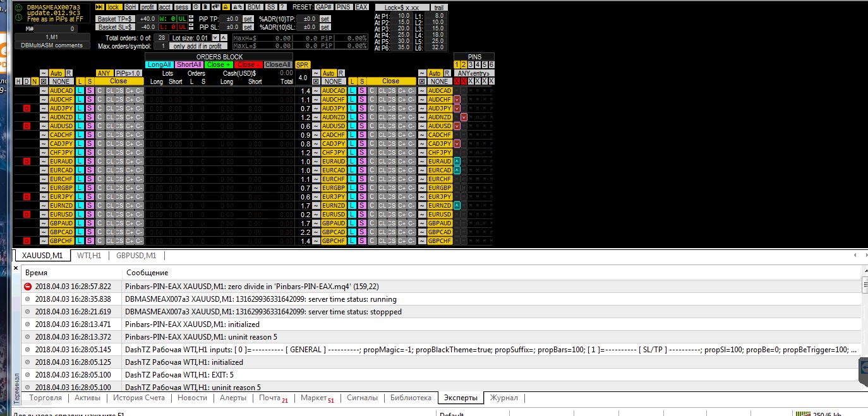Click the PiPs>1.0 filter button
The height and width of the screenshot is (416, 868).
click(129, 73)
